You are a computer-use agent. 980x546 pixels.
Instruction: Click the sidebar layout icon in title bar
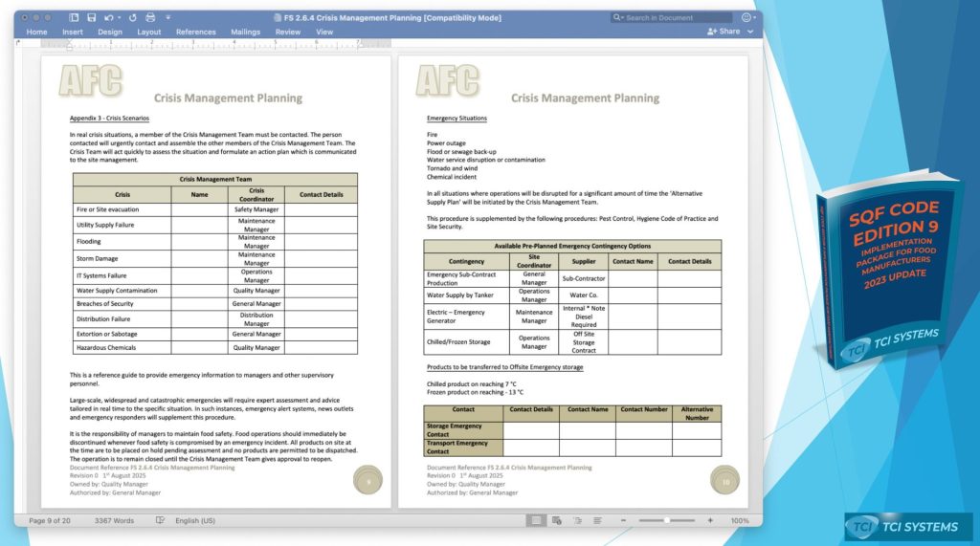pos(74,17)
